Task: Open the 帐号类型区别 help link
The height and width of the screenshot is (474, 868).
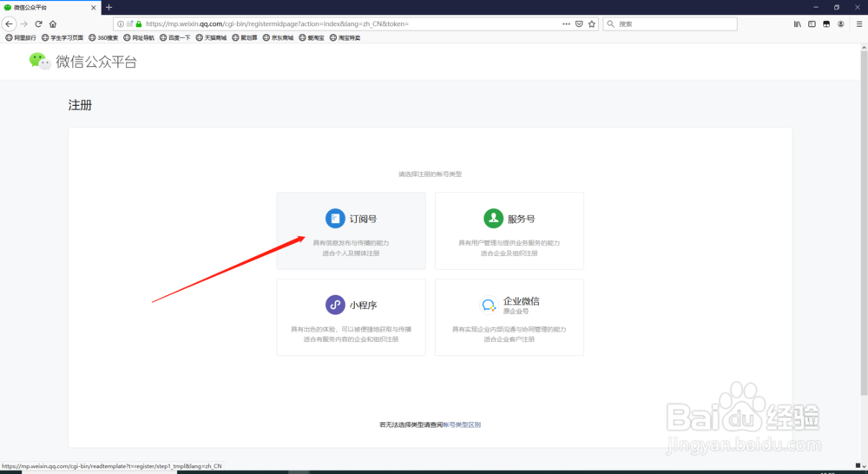Action: pos(462,425)
